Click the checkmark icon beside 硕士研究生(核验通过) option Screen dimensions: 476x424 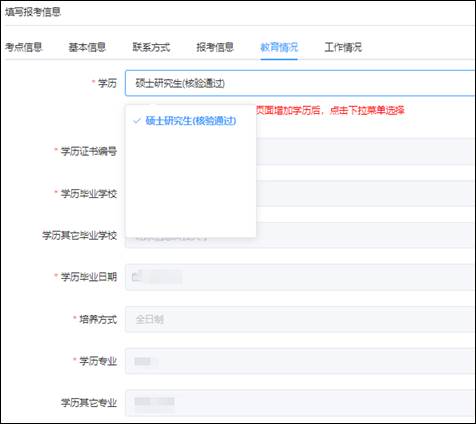pos(137,121)
